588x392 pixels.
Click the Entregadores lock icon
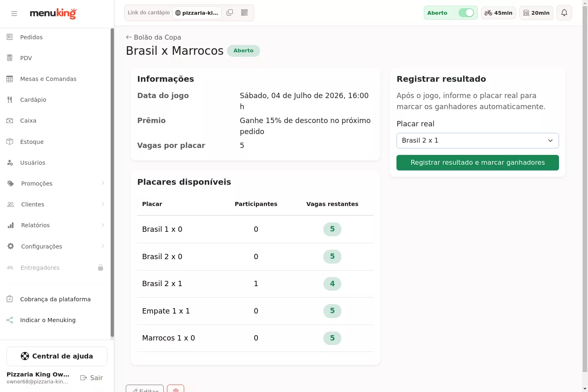click(x=100, y=267)
